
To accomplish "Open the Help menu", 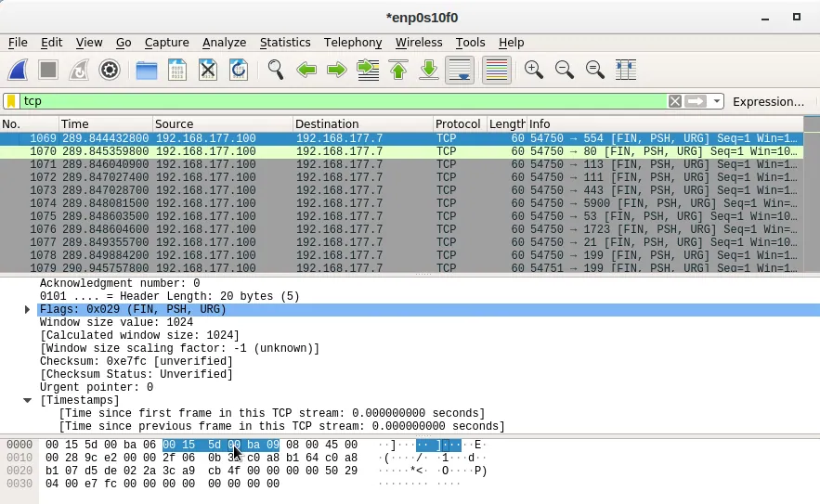I will [511, 43].
